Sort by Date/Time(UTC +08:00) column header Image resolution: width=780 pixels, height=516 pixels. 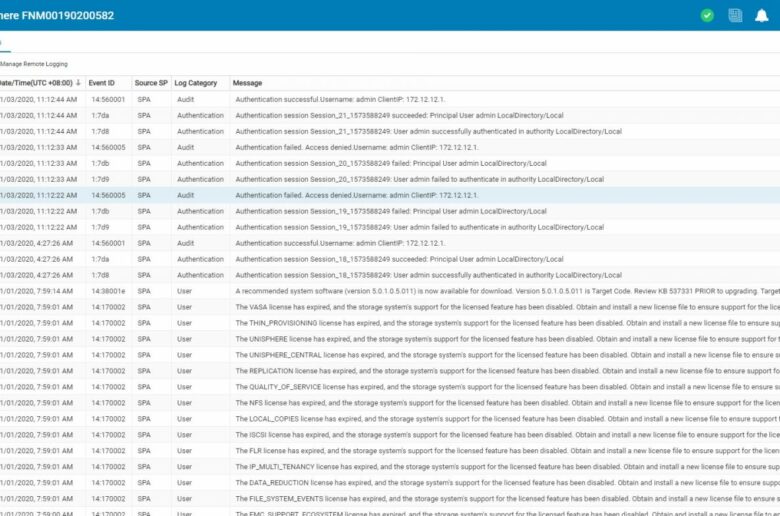pos(36,83)
